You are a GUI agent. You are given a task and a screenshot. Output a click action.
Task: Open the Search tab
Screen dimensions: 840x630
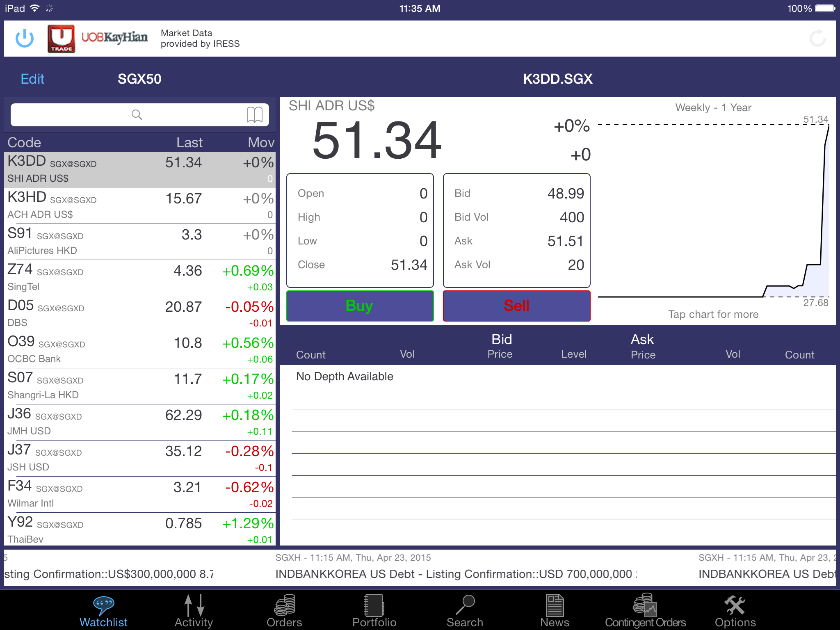coord(465,611)
